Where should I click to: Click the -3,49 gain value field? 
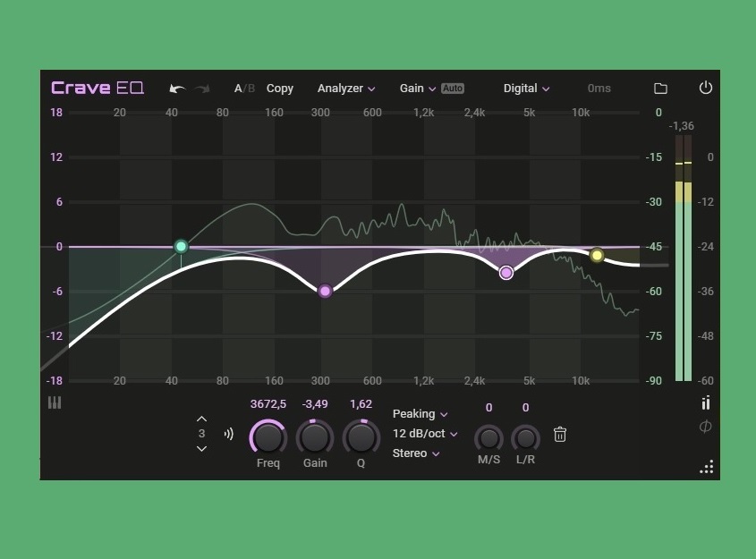[x=314, y=404]
